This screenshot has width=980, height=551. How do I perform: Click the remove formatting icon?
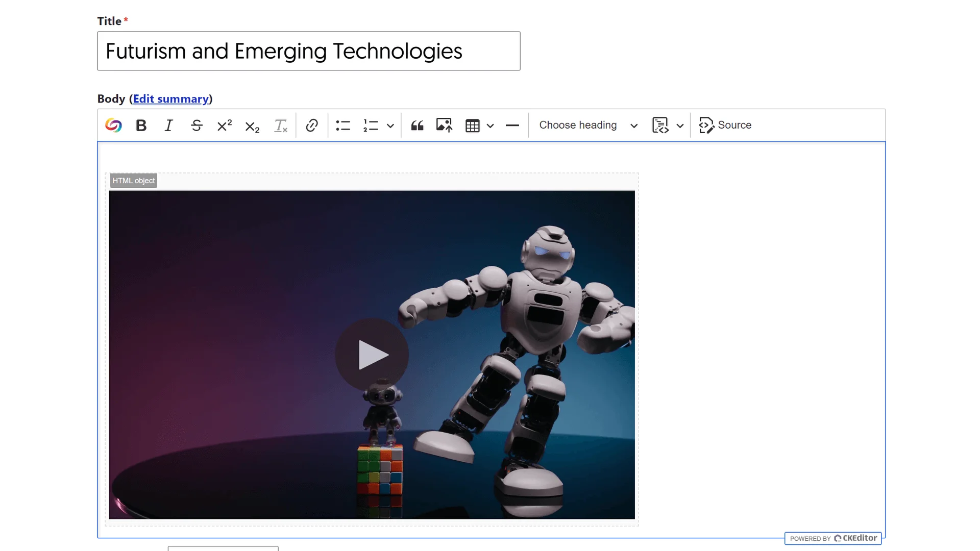tap(280, 125)
